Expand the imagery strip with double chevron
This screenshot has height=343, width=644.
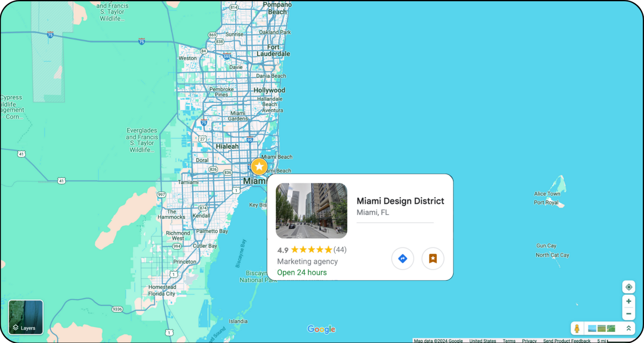click(628, 328)
